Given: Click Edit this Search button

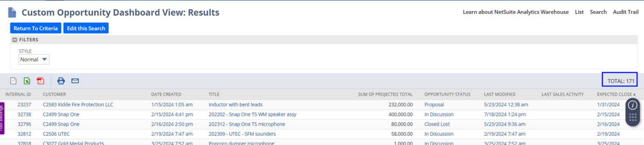Looking at the screenshot, I should [x=86, y=28].
